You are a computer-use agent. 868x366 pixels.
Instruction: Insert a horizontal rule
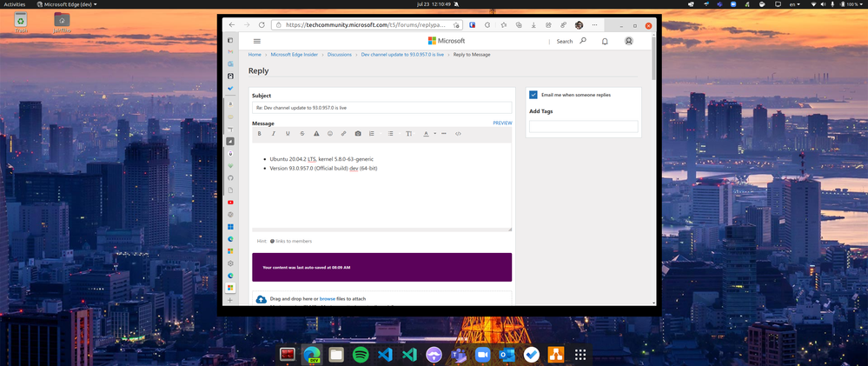(444, 133)
